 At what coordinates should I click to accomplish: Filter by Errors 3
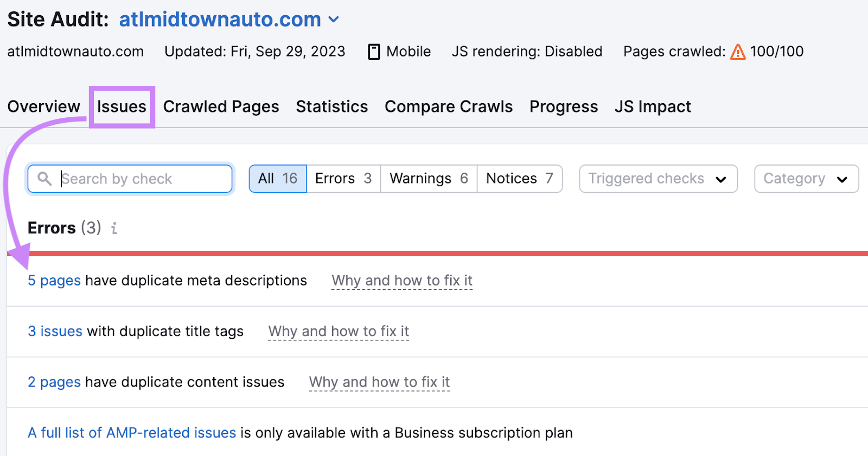click(x=343, y=179)
